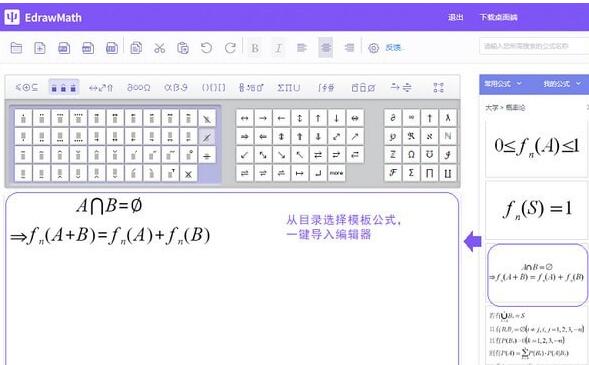Toggle center alignment in the toolbar
The width and height of the screenshot is (589, 365).
326,47
